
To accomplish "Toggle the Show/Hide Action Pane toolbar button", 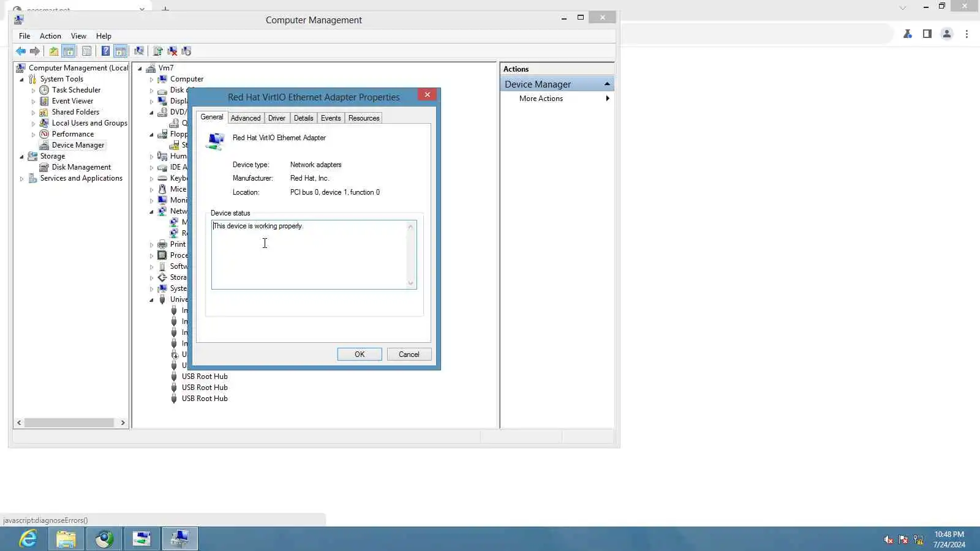I will (x=121, y=51).
